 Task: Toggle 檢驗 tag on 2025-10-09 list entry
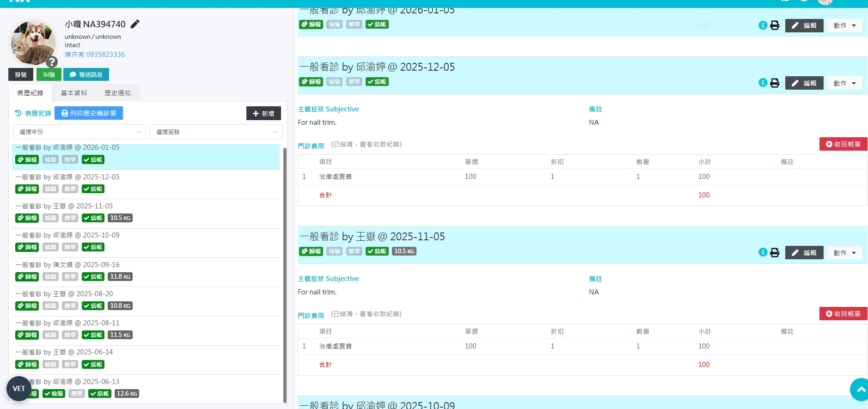pyautogui.click(x=50, y=247)
